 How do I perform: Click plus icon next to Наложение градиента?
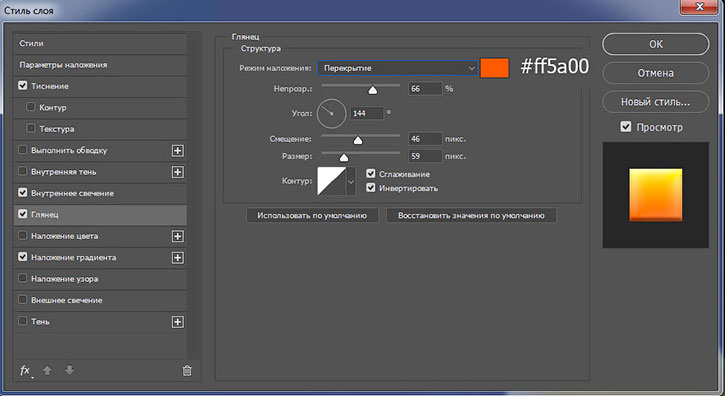pyautogui.click(x=178, y=258)
